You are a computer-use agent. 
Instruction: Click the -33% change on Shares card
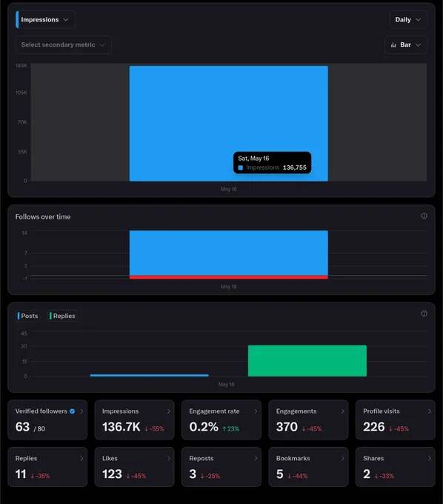[384, 476]
